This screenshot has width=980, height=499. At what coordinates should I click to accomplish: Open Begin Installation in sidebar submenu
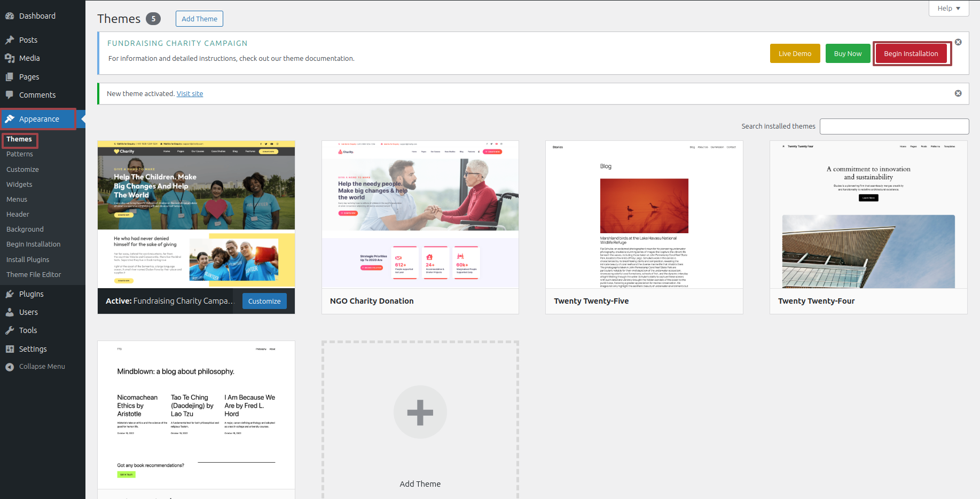coord(33,244)
